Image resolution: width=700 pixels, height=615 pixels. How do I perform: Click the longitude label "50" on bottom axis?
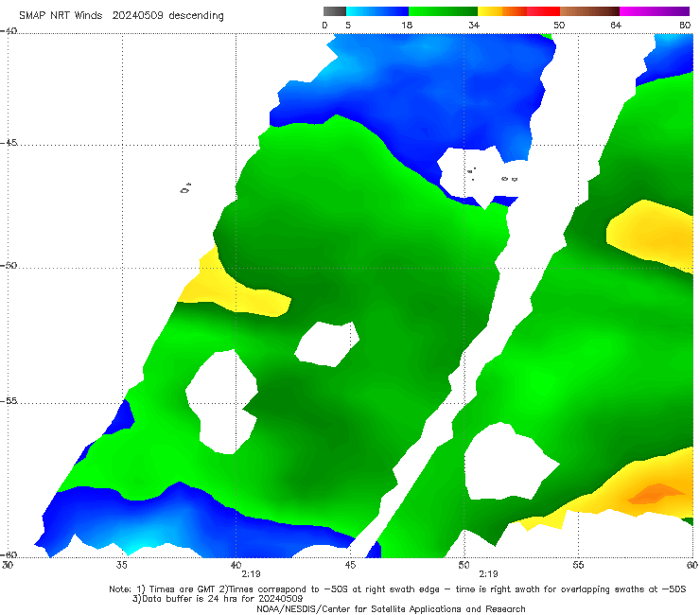(x=464, y=565)
